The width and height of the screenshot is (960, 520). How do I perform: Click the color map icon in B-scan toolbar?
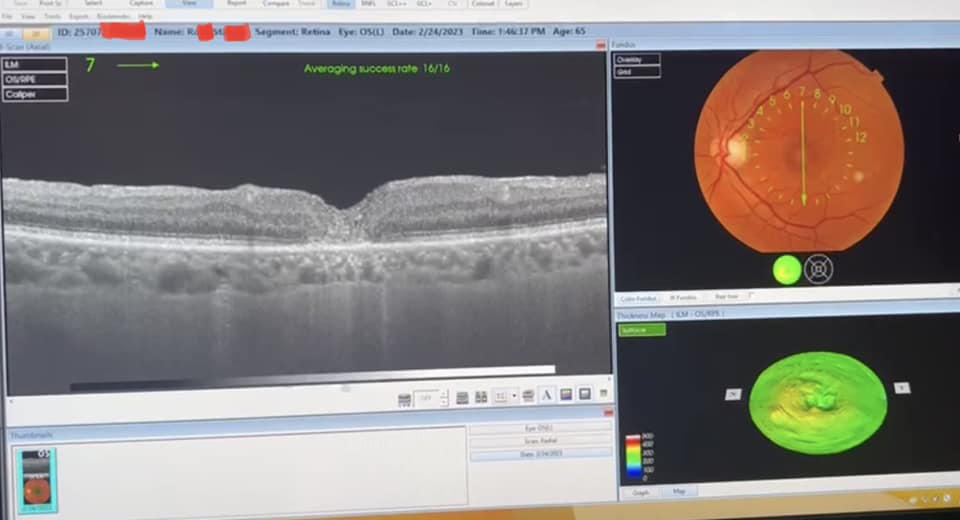pos(566,396)
